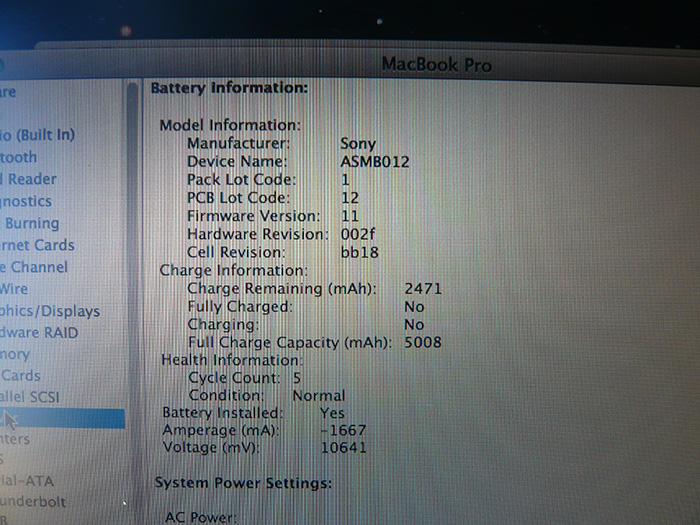Screen dimensions: 700x525
Task: Click the Pack Lot Code label
Action: (242, 179)
